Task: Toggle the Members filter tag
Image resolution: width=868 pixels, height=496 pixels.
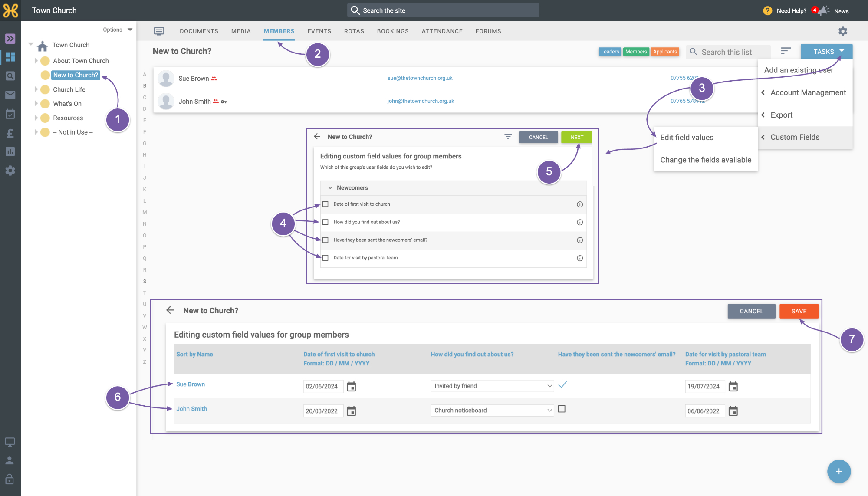Action: click(636, 52)
